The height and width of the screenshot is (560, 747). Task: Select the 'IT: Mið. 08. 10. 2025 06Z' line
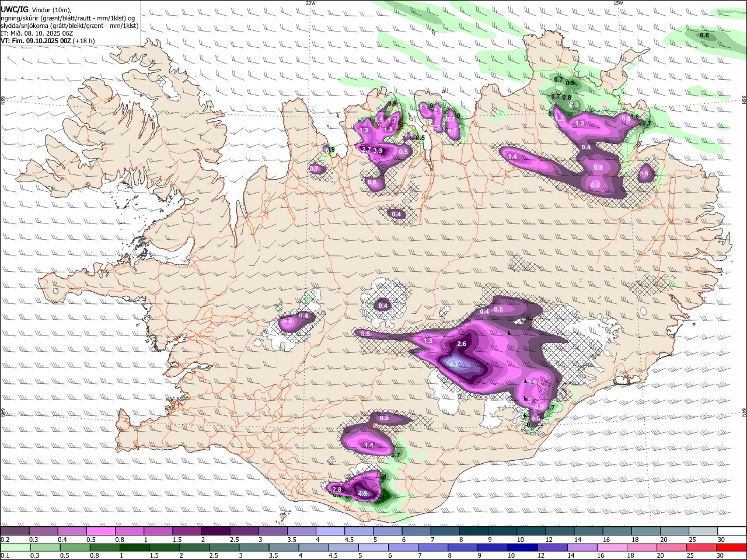37,33
